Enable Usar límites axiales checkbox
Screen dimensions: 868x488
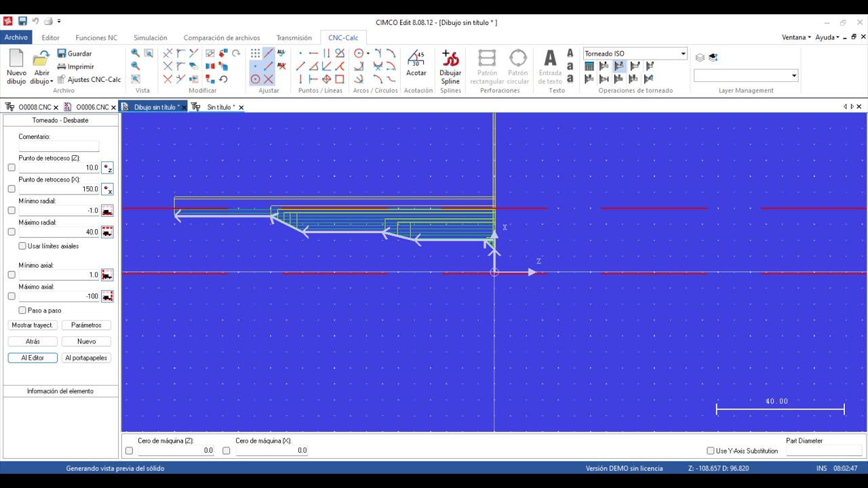22,246
